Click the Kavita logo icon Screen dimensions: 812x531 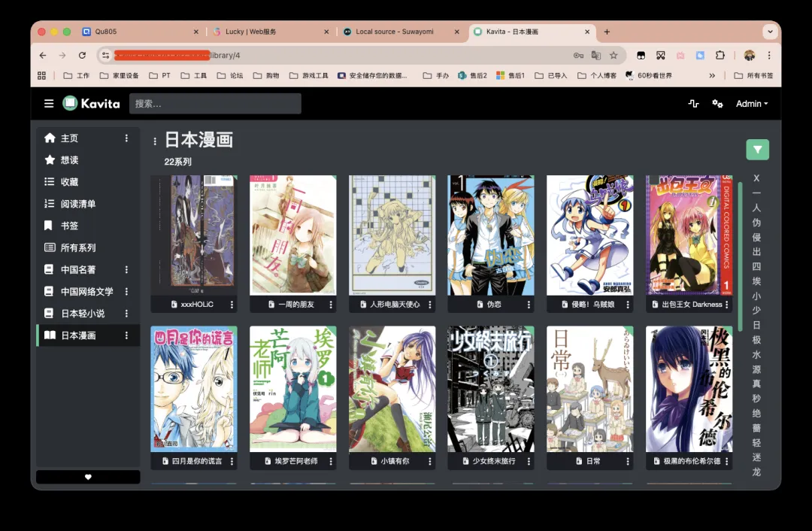(70, 104)
